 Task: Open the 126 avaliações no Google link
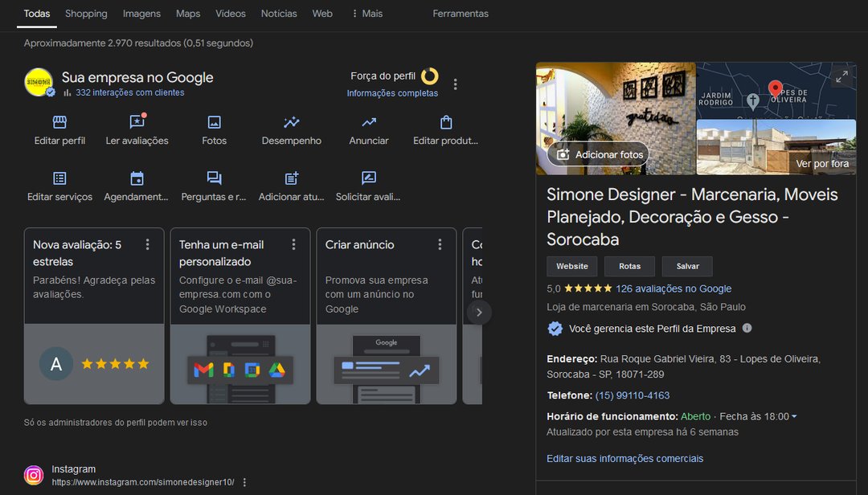pyautogui.click(x=674, y=288)
